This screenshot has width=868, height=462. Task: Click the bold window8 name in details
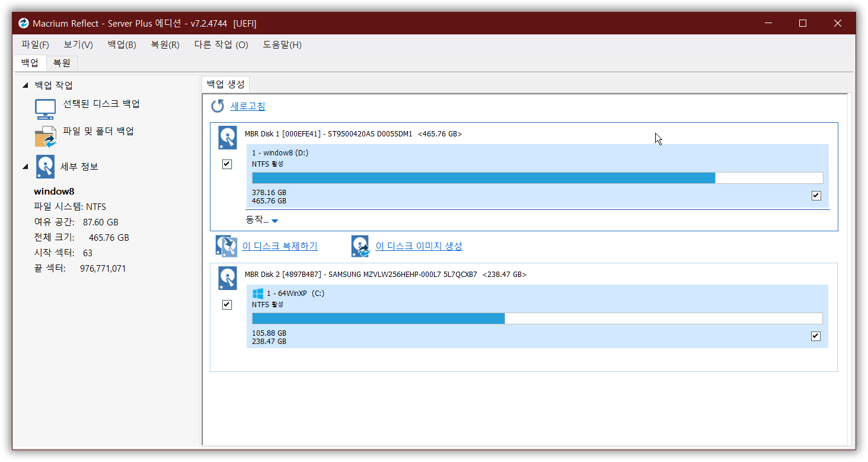[54, 192]
